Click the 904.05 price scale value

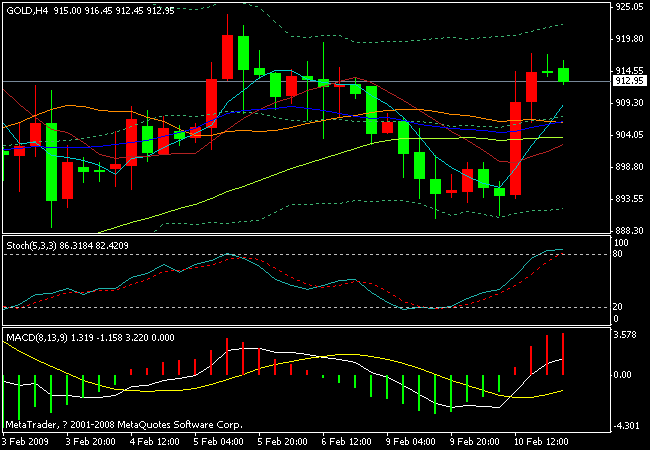coord(628,135)
